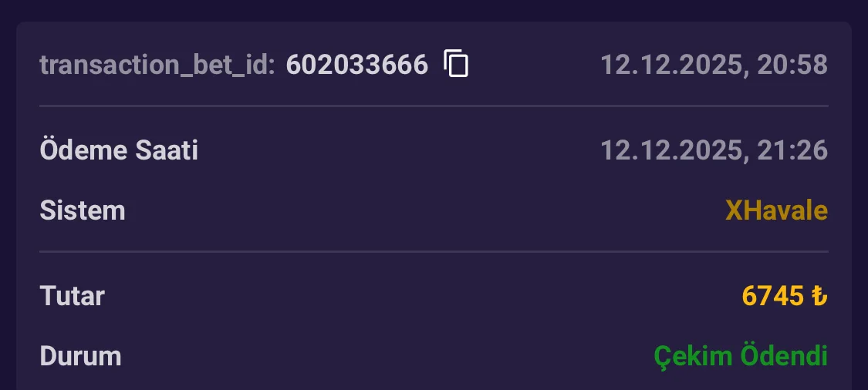This screenshot has width=868, height=390.
Task: Click the 21:26 payment time
Action: tap(792, 150)
